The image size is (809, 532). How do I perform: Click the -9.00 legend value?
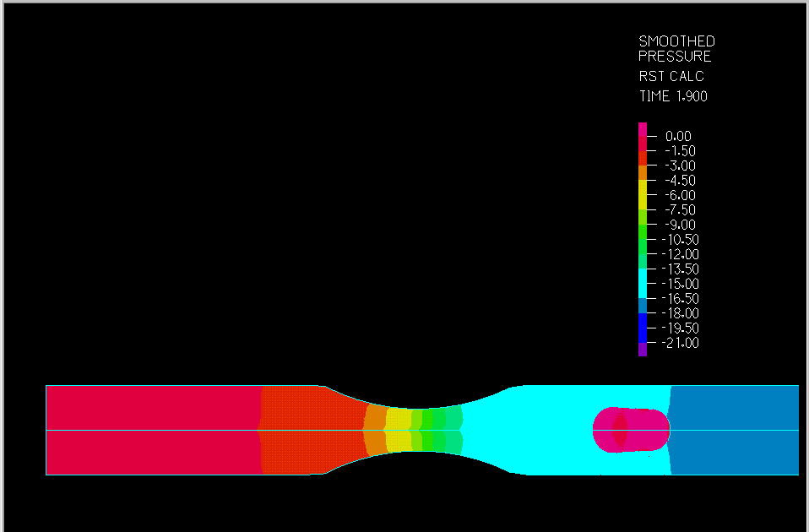tap(680, 225)
